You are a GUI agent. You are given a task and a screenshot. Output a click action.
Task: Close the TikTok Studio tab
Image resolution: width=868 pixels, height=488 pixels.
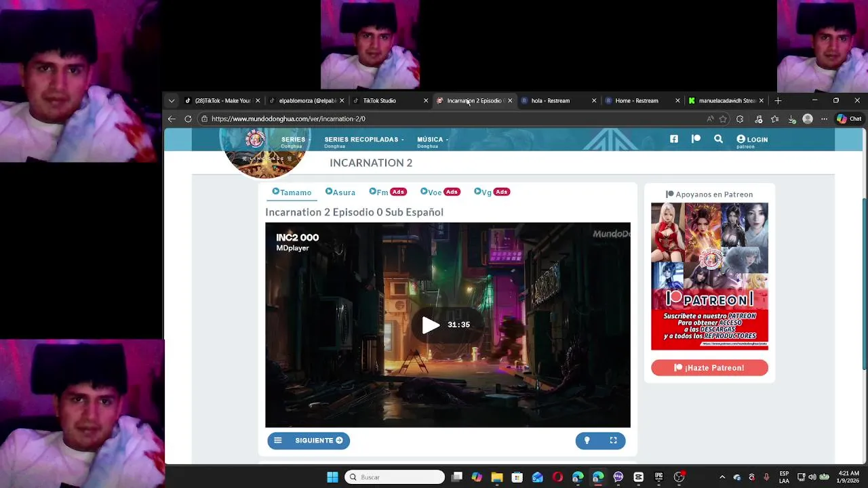tap(426, 100)
